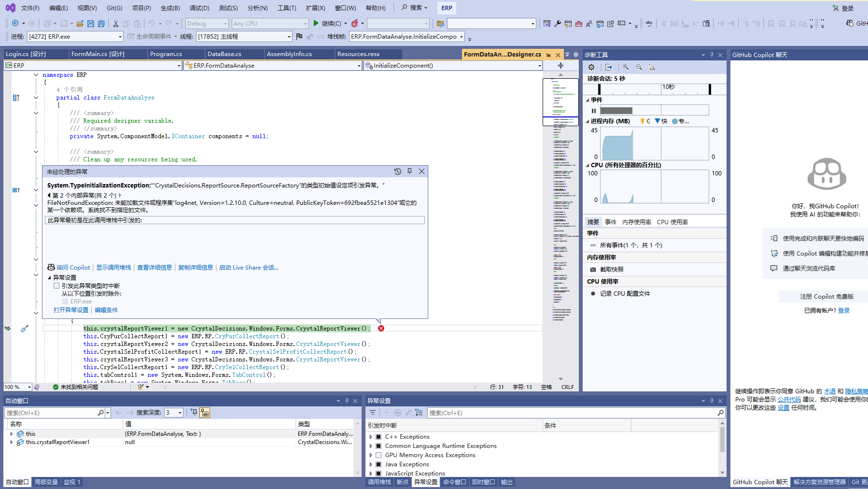The image size is (868, 489).
Task: Click the diagnostic session timeline ruler
Action: pyautogui.click(x=654, y=88)
